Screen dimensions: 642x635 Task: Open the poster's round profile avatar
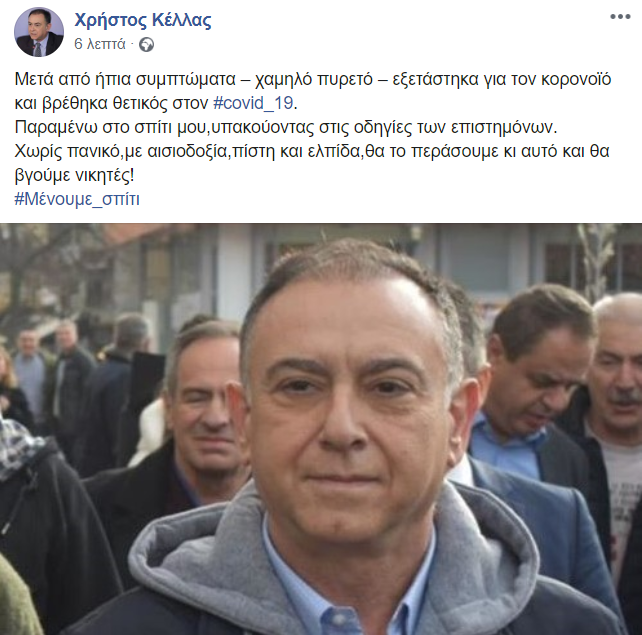[x=39, y=32]
